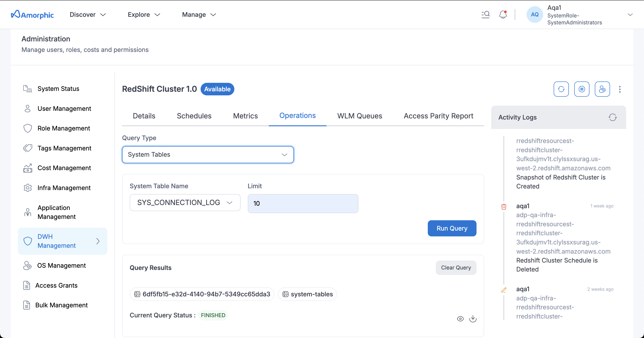Image resolution: width=644 pixels, height=338 pixels.
Task: Click the Snapshot of Redshift Cluster is Created text
Action: [x=561, y=182]
